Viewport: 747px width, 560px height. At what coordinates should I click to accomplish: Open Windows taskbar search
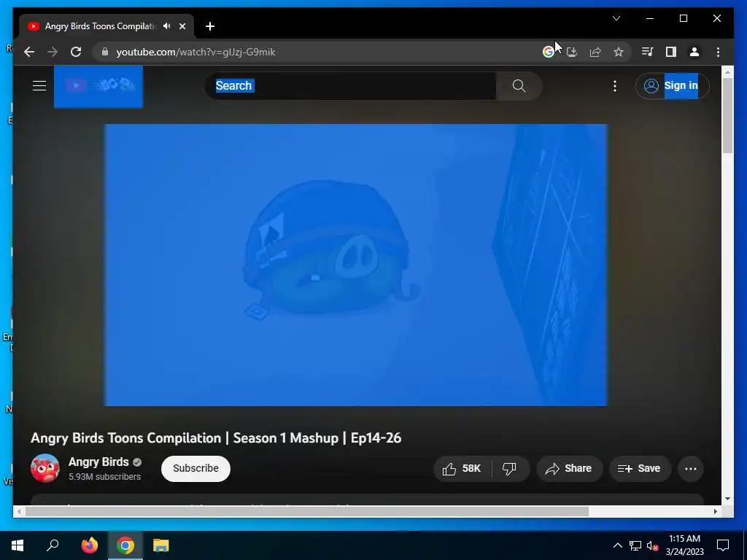(53, 545)
